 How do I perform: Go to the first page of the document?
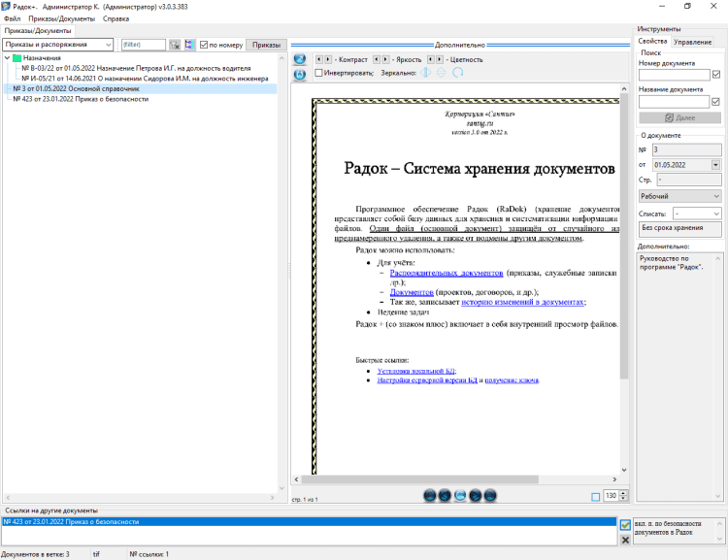pyautogui.click(x=430, y=496)
